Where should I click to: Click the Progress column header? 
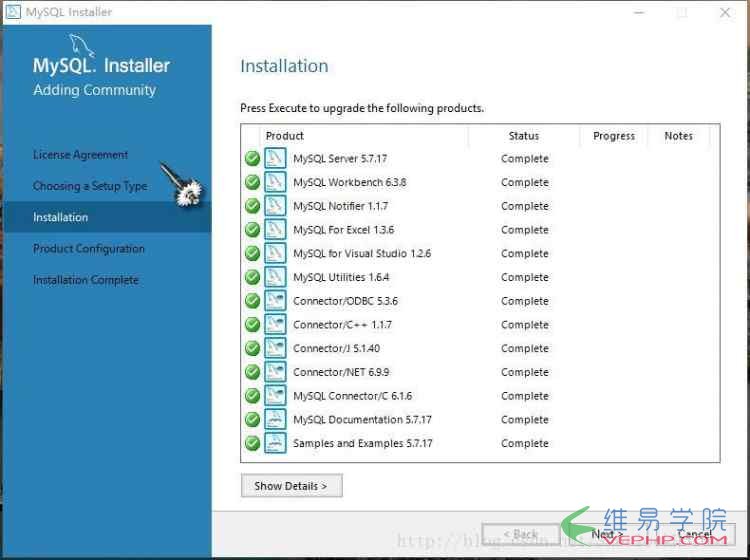click(x=614, y=136)
